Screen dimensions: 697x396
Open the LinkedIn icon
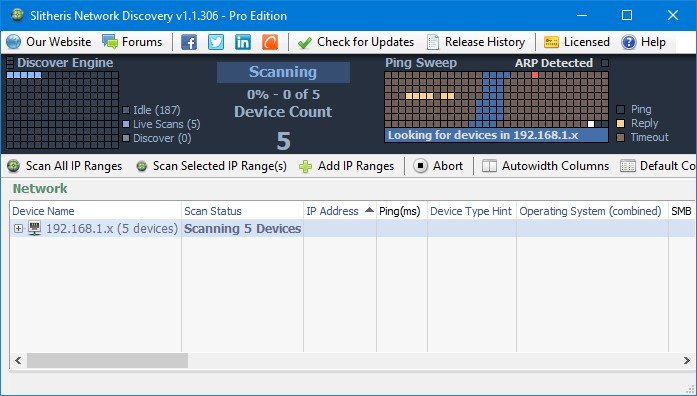(x=243, y=43)
